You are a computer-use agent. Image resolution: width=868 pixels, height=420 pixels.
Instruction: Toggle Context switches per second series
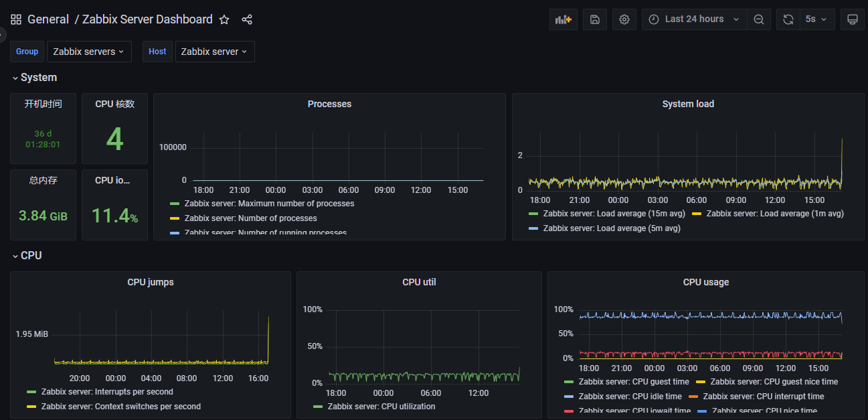tap(120, 407)
